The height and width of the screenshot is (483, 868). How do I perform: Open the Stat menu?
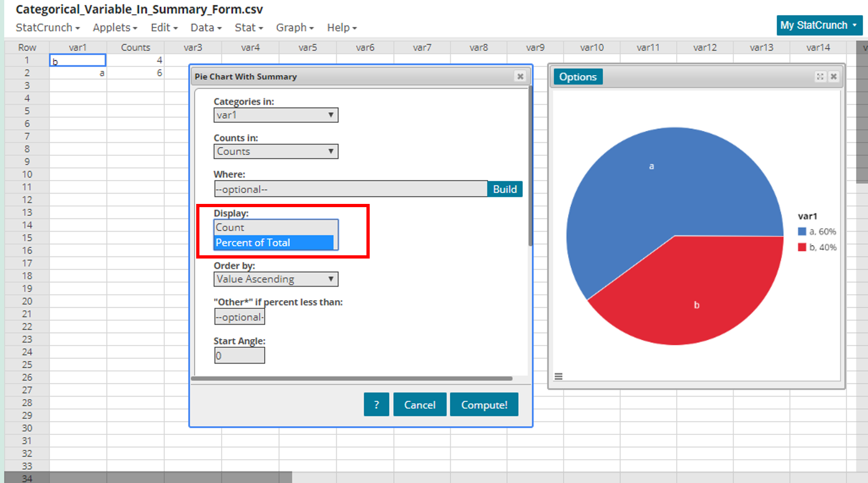tap(249, 28)
